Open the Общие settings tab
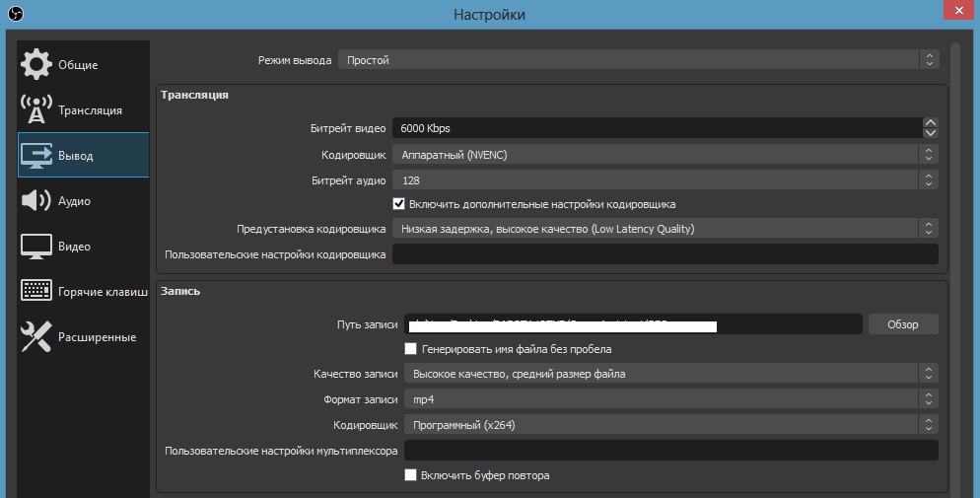This screenshot has height=498, width=980. tap(78, 65)
